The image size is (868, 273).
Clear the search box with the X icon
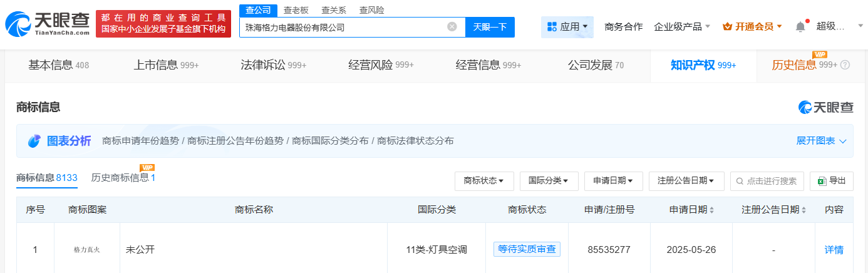click(x=452, y=27)
